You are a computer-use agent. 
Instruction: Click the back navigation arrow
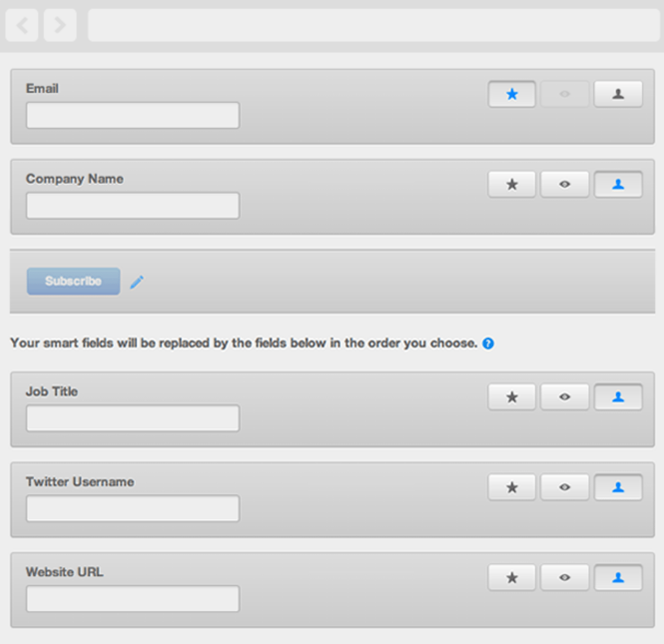[22, 25]
